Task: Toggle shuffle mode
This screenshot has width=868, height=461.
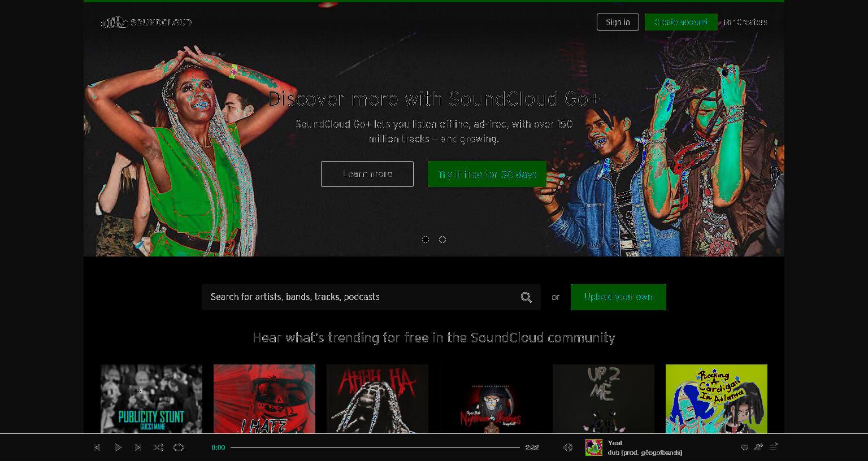Action: click(158, 447)
